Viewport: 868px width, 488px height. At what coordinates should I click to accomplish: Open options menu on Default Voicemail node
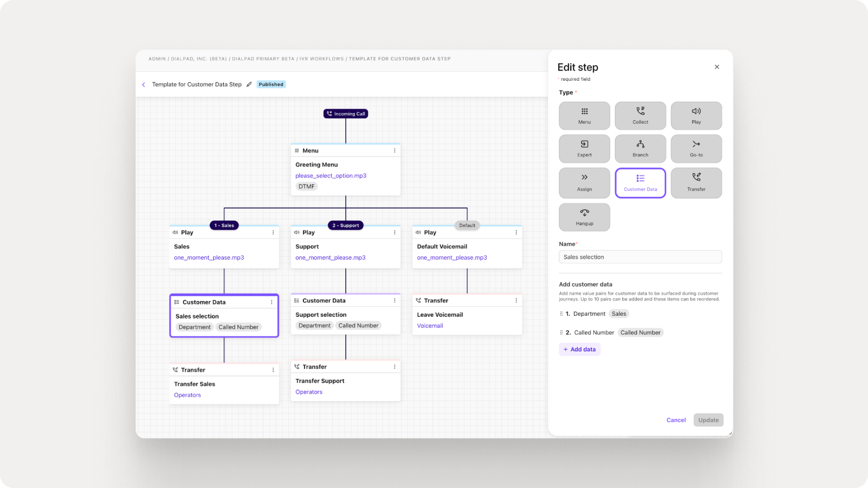tap(515, 232)
